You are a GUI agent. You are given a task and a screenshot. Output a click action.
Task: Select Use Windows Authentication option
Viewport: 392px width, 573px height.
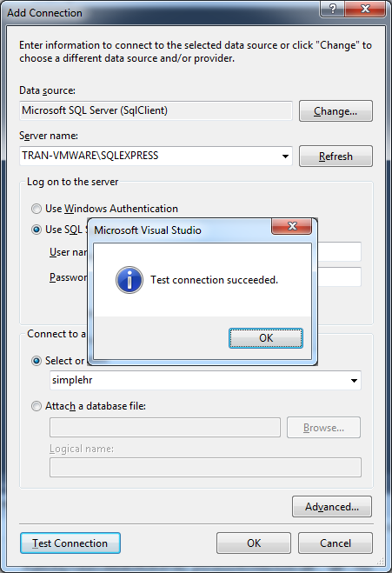point(37,209)
